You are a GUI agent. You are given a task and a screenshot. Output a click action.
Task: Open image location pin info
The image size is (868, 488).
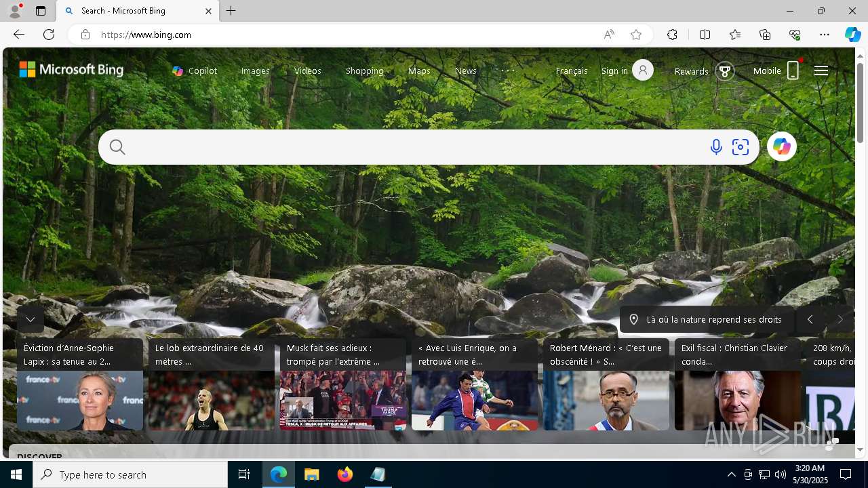click(x=634, y=319)
